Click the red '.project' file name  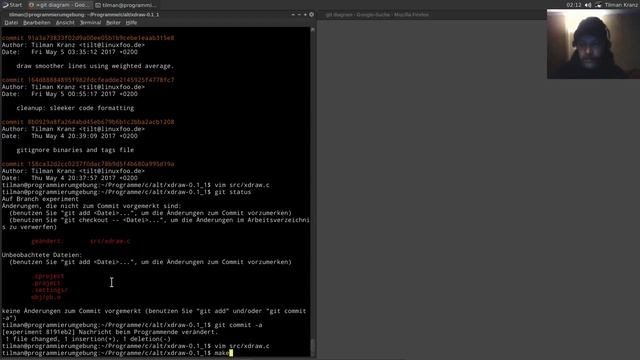[x=46, y=283]
